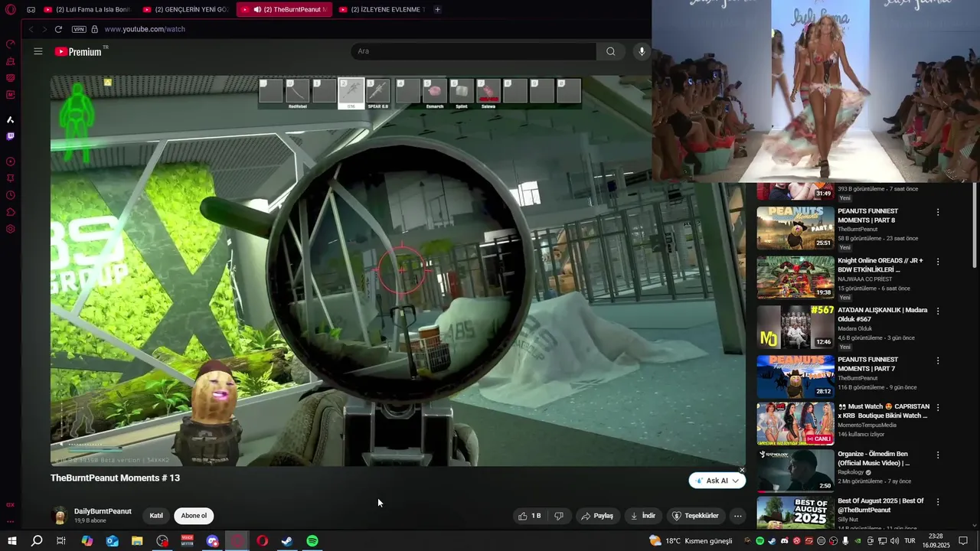Open options menu for Must Watch CAPRISTAN
This screenshot has height=551, width=980.
938,408
